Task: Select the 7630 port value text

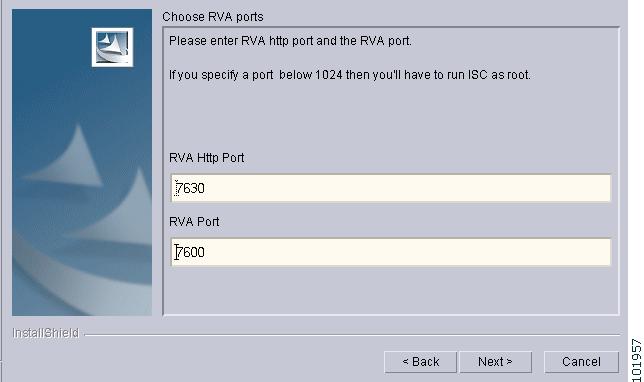Action: [x=190, y=188]
